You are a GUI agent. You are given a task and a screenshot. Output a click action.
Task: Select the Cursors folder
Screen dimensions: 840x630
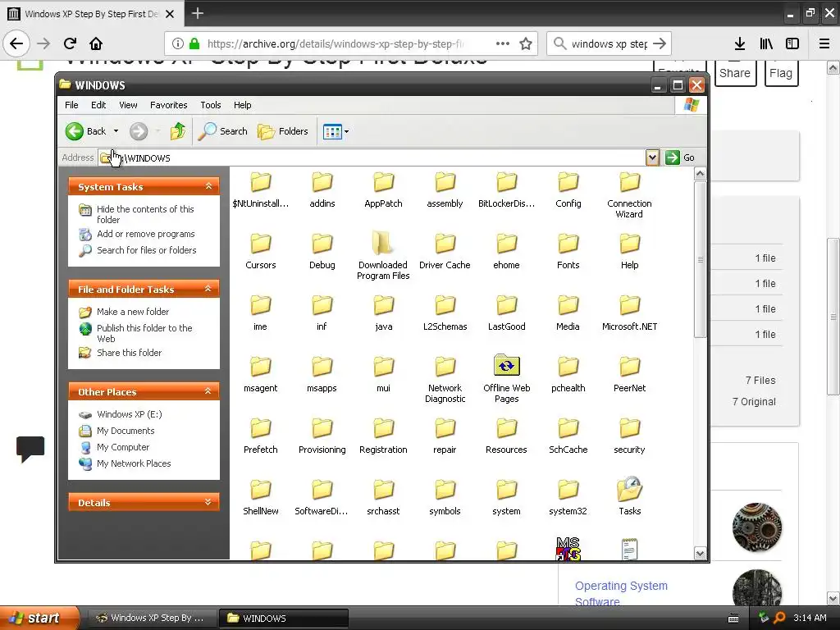coord(260,251)
